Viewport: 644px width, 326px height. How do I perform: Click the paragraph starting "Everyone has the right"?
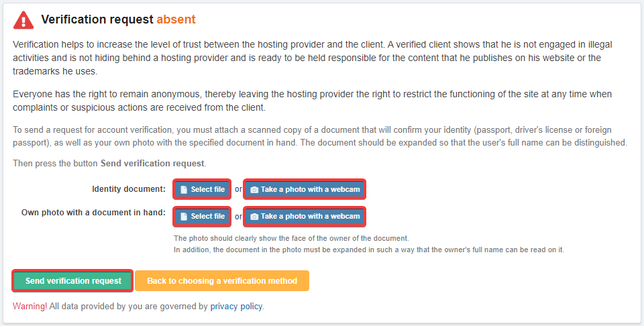pos(312,101)
